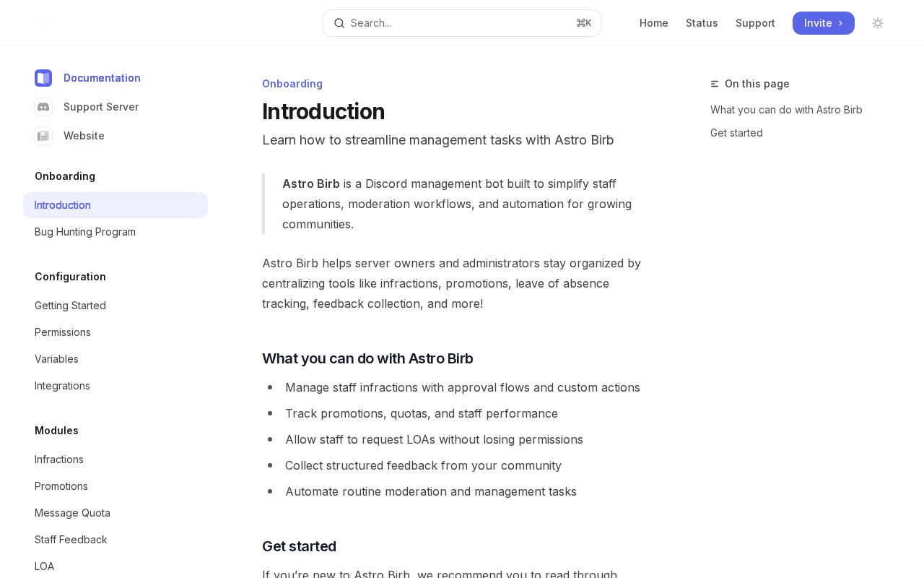Click the Discord Support Server icon
The width and height of the screenshot is (924, 578).
pyautogui.click(x=43, y=107)
